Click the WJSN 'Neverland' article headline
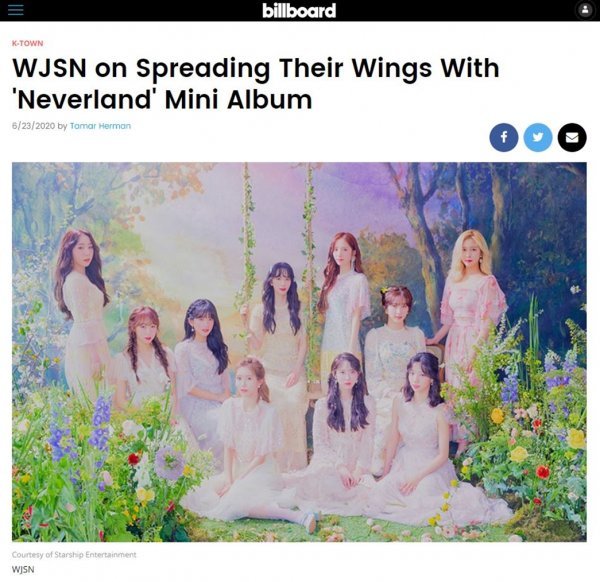 256,84
